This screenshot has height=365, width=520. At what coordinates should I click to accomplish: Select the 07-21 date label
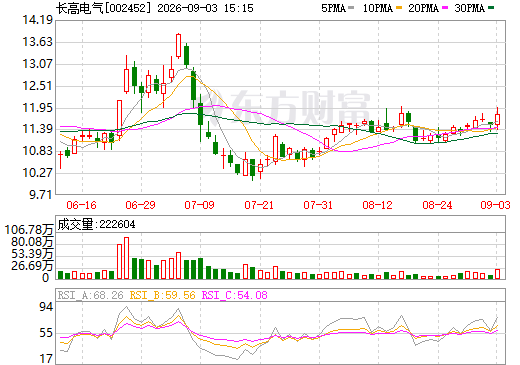point(259,205)
